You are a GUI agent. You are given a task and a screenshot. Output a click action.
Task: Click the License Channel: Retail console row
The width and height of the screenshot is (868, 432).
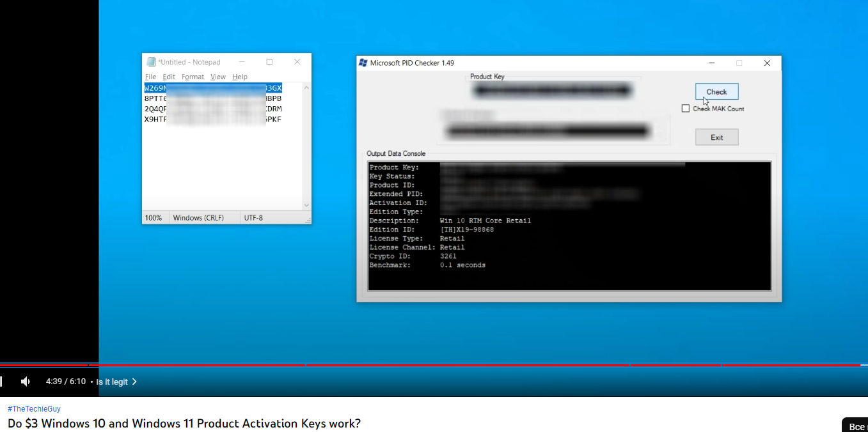coord(417,247)
